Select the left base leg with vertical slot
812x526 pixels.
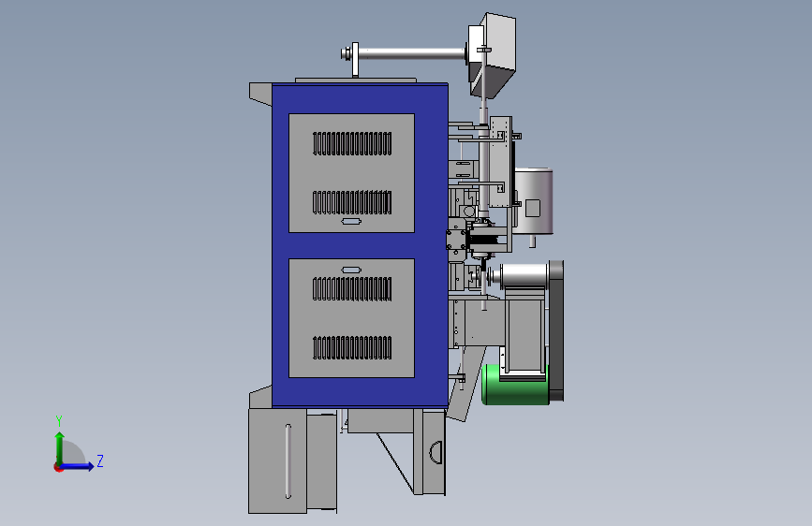[x=277, y=460]
